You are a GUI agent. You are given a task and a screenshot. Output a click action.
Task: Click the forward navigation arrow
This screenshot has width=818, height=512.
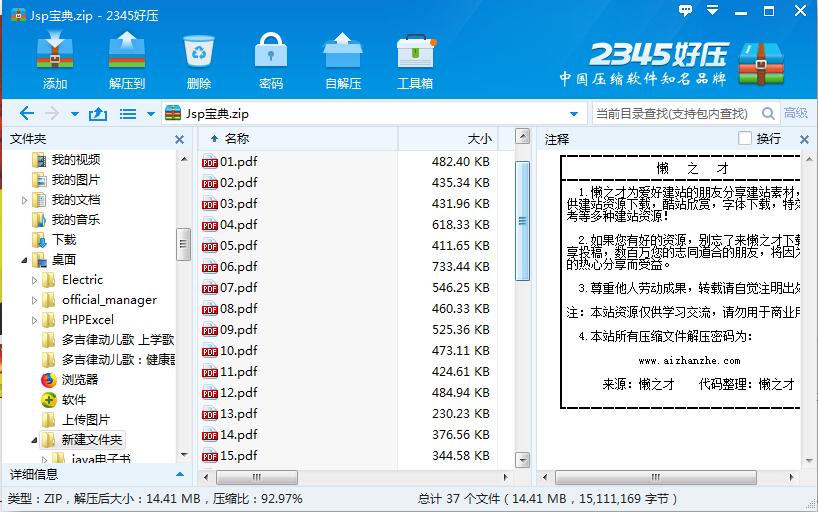(x=52, y=113)
